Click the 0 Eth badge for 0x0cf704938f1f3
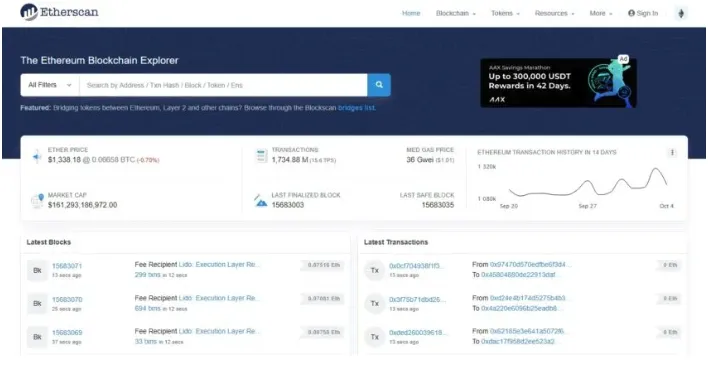 669,266
